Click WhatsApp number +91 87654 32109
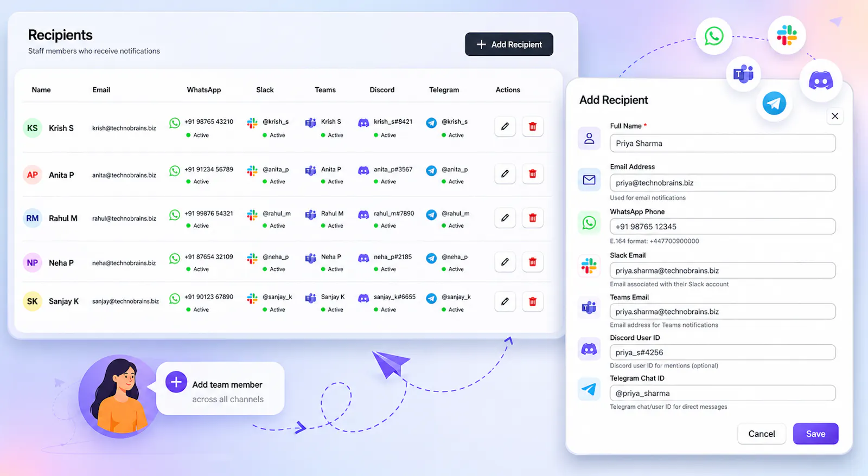This screenshot has height=476, width=868. [x=209, y=257]
